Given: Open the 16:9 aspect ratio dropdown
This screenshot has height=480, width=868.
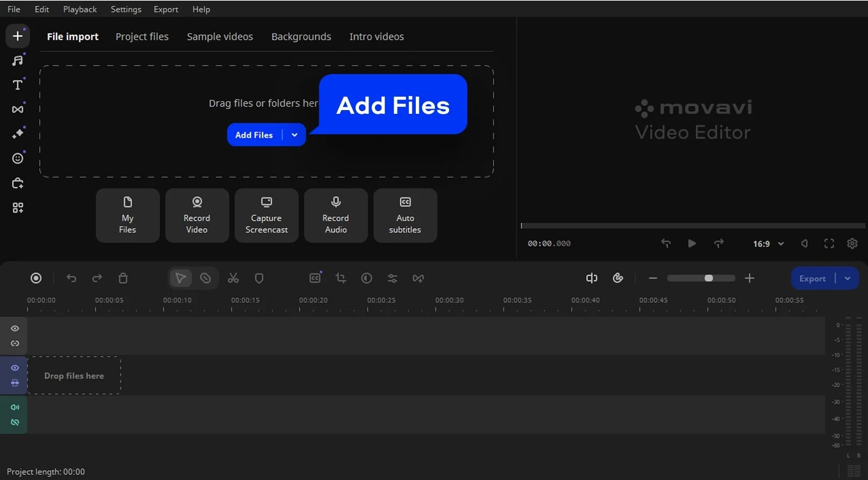Looking at the screenshot, I should [x=768, y=244].
